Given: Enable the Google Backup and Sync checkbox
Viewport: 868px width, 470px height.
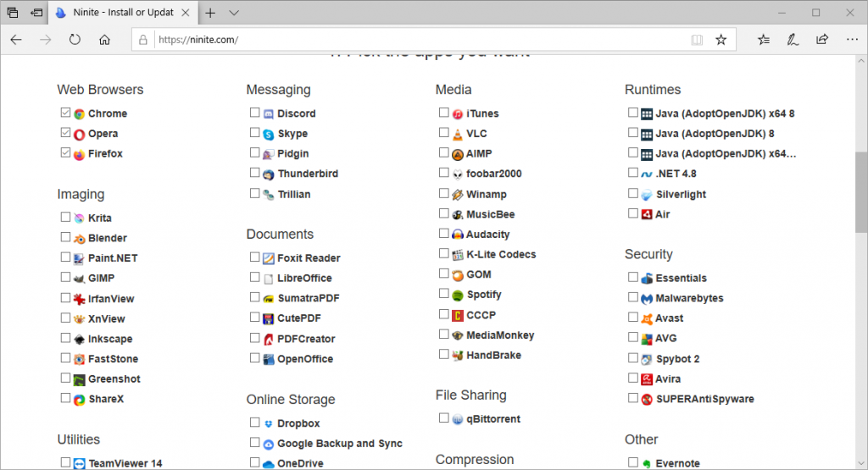Looking at the screenshot, I should click(x=254, y=442).
